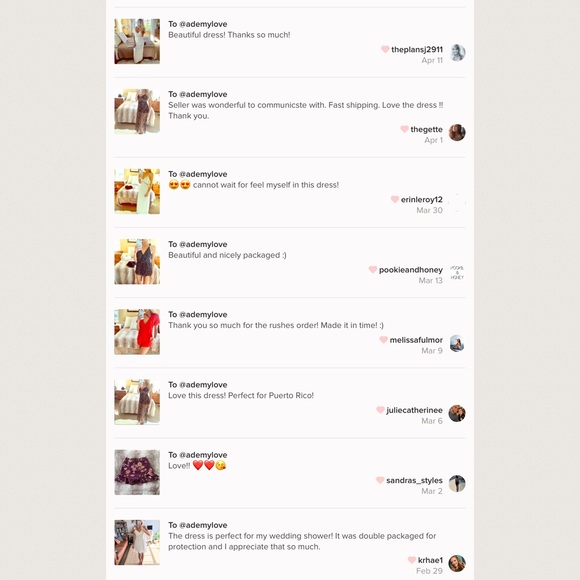Open krhae1's profile avatar
The height and width of the screenshot is (580, 580).
(x=457, y=563)
